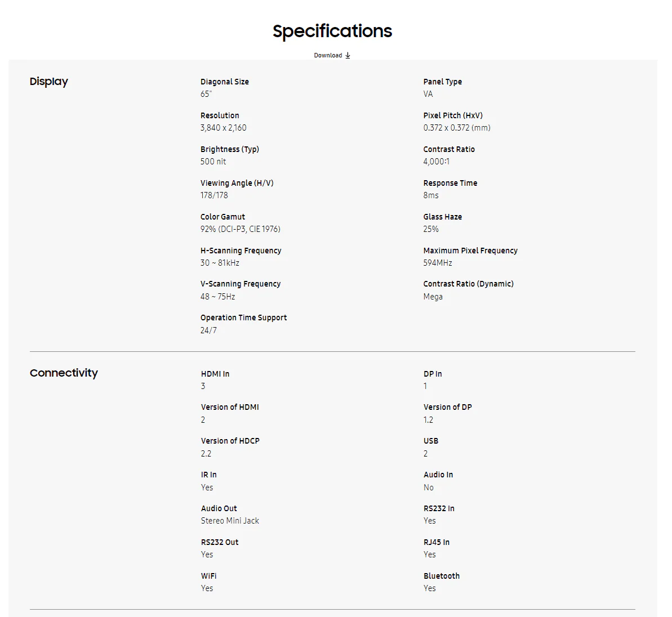
Task: Select the Version of HDCP label
Action: coord(230,441)
